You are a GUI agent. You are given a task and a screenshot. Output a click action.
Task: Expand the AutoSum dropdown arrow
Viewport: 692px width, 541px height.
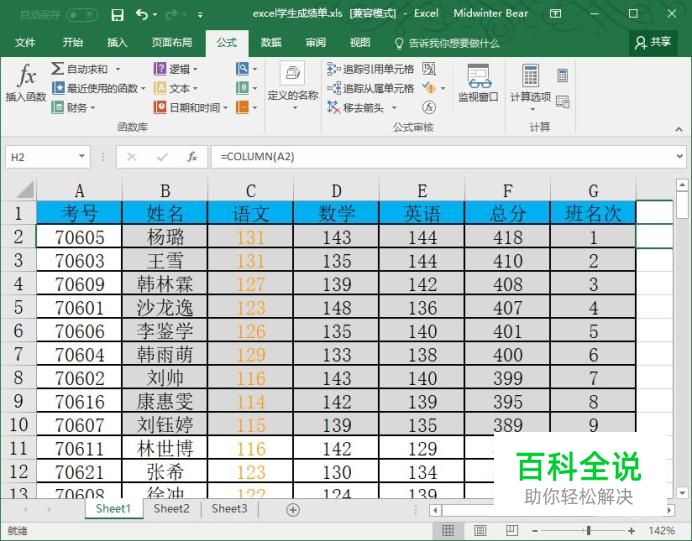(x=118, y=69)
